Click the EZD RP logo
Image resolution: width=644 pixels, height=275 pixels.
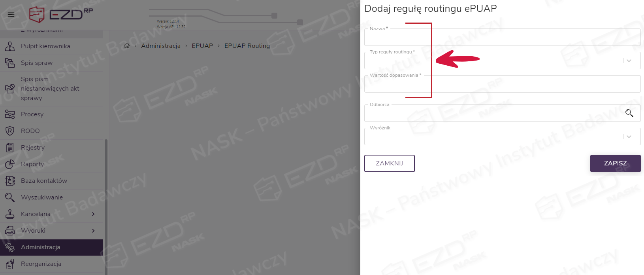click(61, 14)
